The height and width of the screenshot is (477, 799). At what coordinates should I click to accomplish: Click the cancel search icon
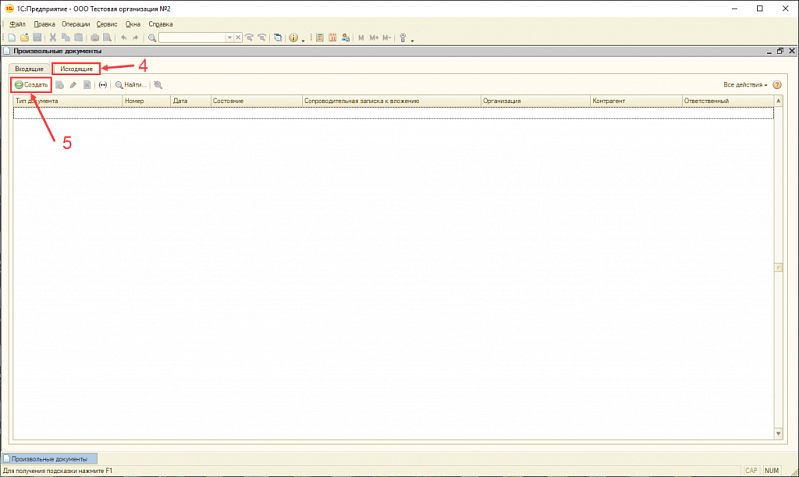point(158,85)
